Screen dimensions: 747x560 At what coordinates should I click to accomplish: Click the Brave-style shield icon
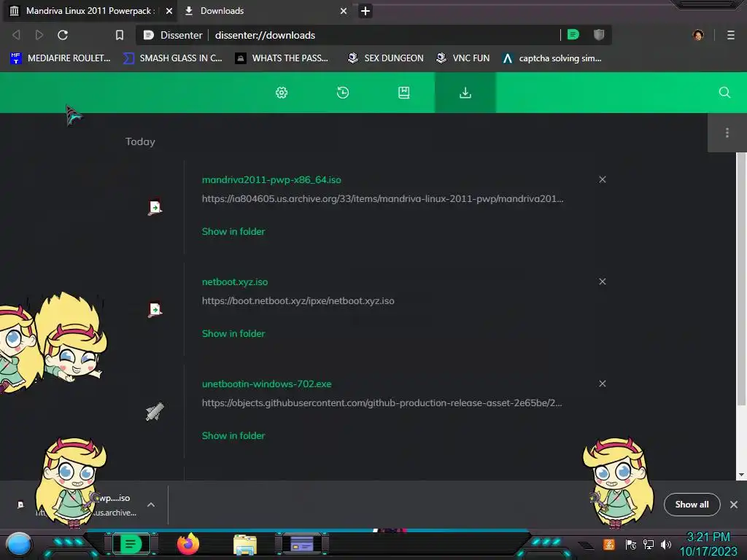coord(599,34)
